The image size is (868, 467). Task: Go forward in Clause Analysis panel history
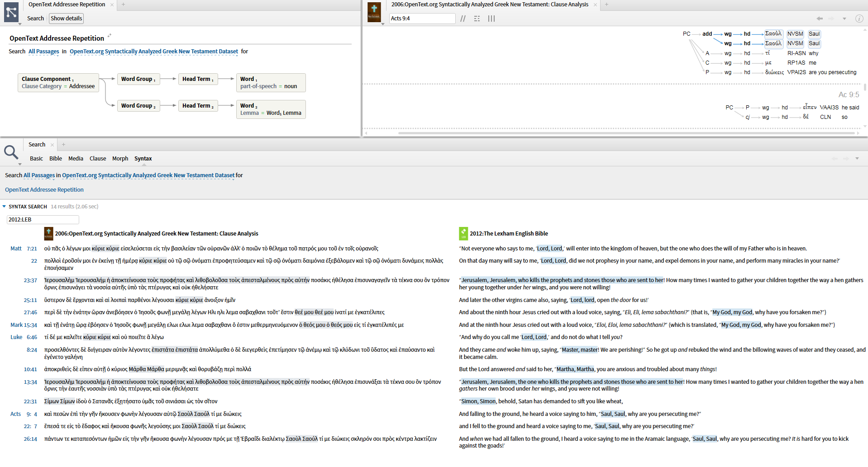(831, 19)
